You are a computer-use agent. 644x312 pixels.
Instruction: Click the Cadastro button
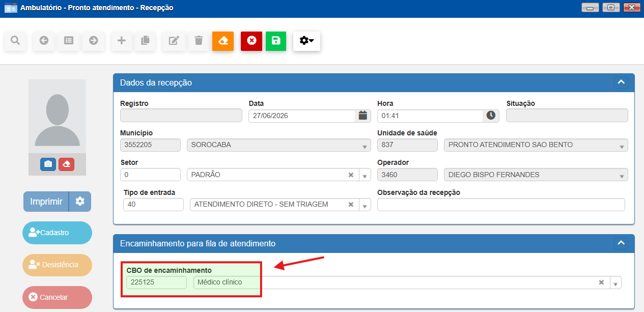(57, 233)
